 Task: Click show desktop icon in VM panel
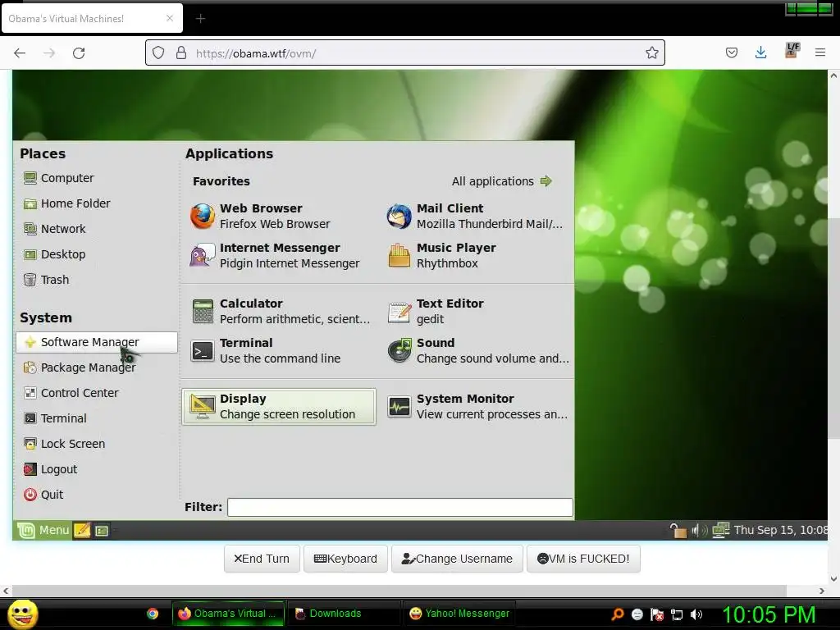[102, 531]
